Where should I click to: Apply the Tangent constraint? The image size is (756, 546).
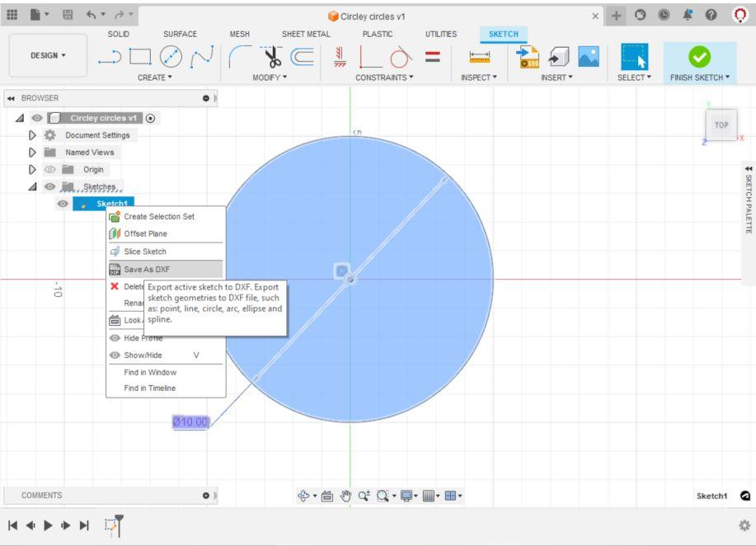point(401,57)
